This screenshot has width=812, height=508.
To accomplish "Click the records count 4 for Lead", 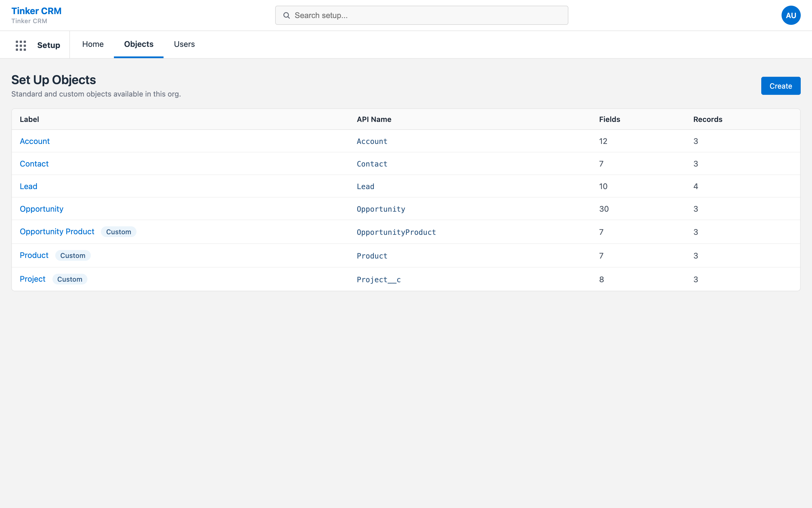I will point(696,187).
